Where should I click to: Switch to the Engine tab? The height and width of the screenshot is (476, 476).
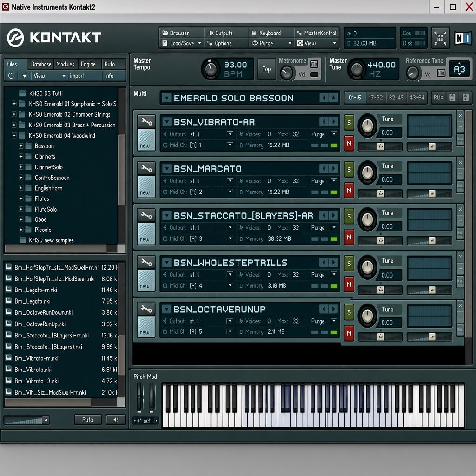pos(88,64)
